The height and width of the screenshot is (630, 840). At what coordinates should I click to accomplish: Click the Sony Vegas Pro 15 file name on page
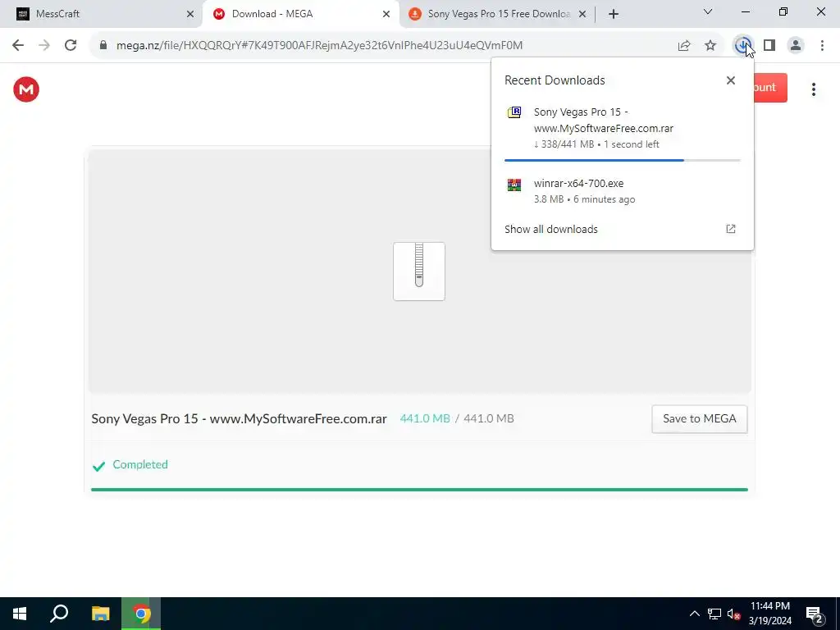click(239, 419)
